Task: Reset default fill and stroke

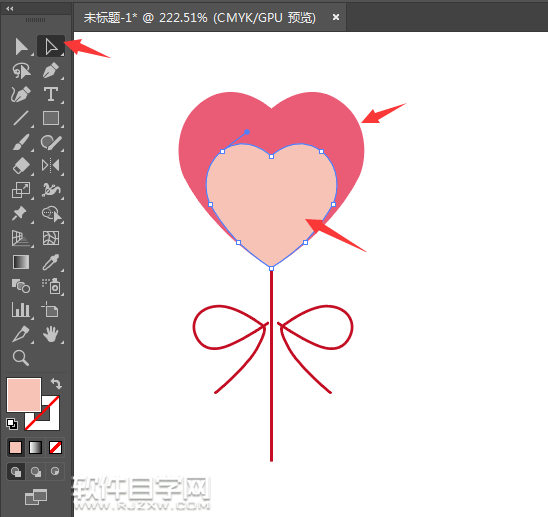Action: tap(12, 424)
